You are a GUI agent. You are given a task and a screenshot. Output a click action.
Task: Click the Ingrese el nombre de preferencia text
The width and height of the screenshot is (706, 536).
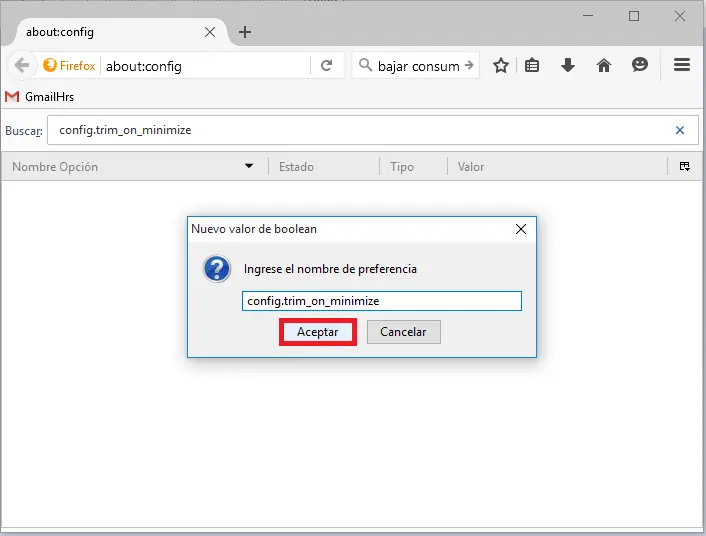tap(330, 269)
